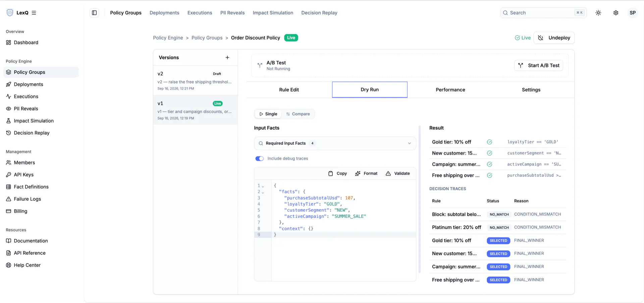This screenshot has width=644, height=303.
Task: Collapse JSON fold arrow on line 1
Action: [263, 186]
